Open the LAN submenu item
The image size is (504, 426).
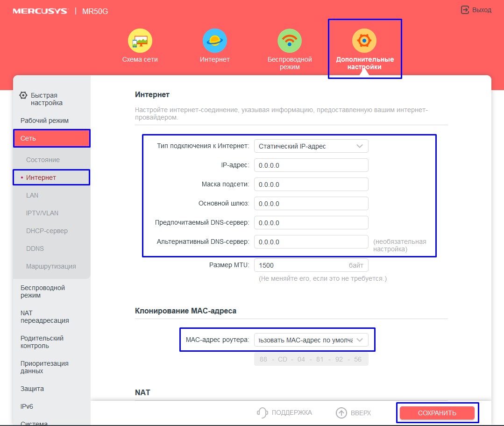(32, 195)
